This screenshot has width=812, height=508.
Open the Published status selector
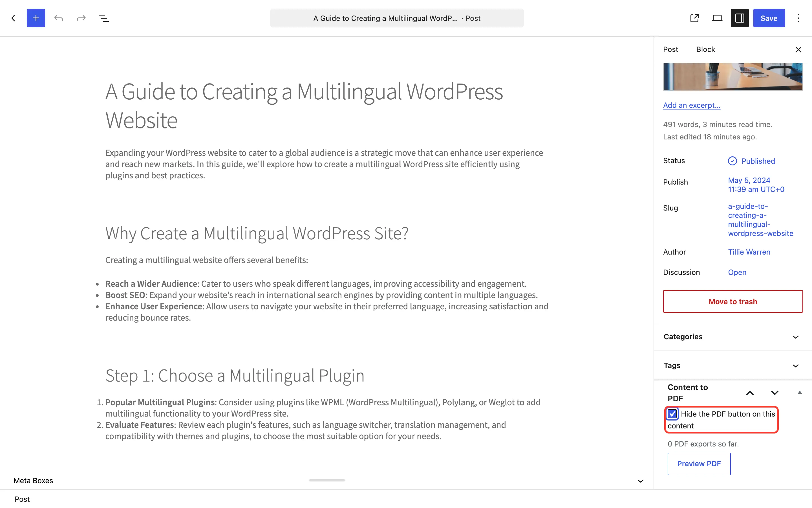[752, 161]
